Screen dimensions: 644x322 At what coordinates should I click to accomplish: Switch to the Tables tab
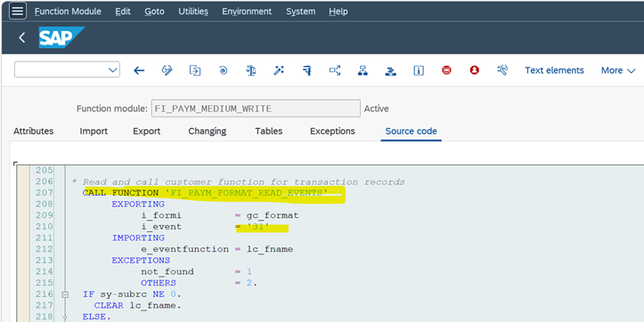click(x=269, y=132)
